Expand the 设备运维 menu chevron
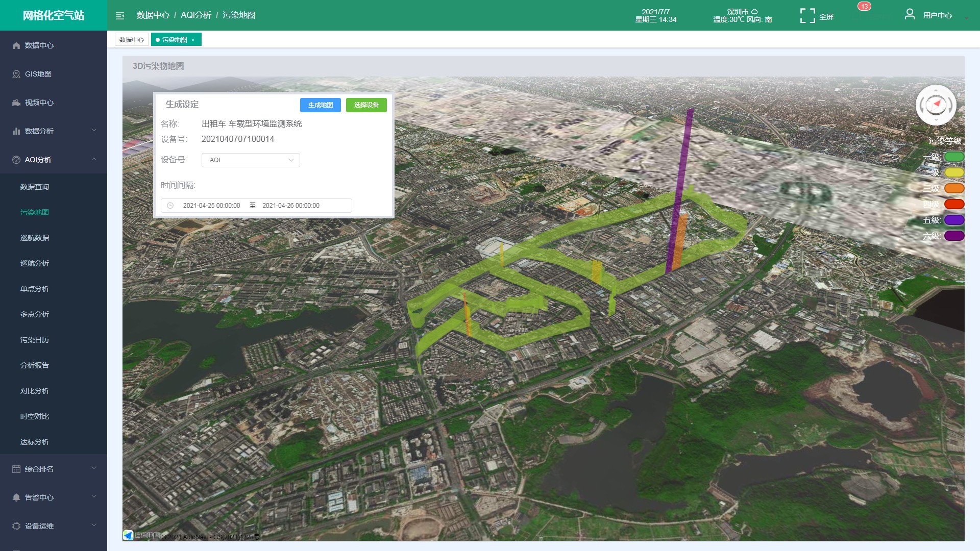Image resolution: width=980 pixels, height=551 pixels. click(x=94, y=525)
